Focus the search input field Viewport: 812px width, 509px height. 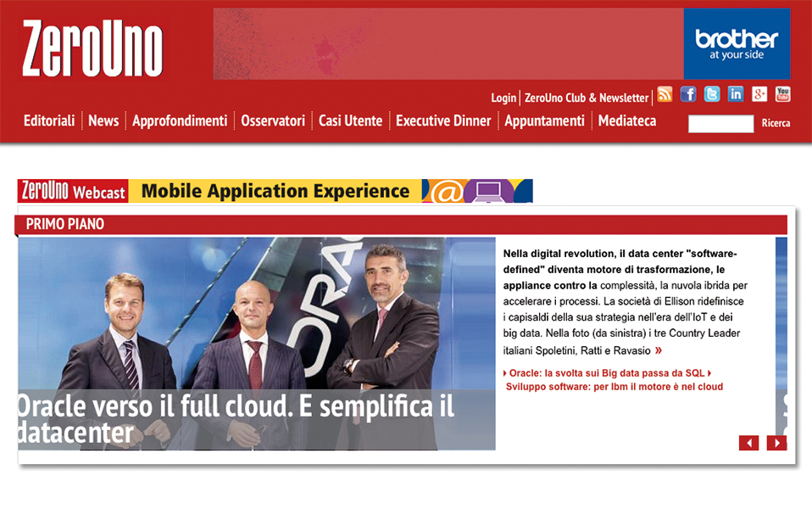[x=720, y=124]
